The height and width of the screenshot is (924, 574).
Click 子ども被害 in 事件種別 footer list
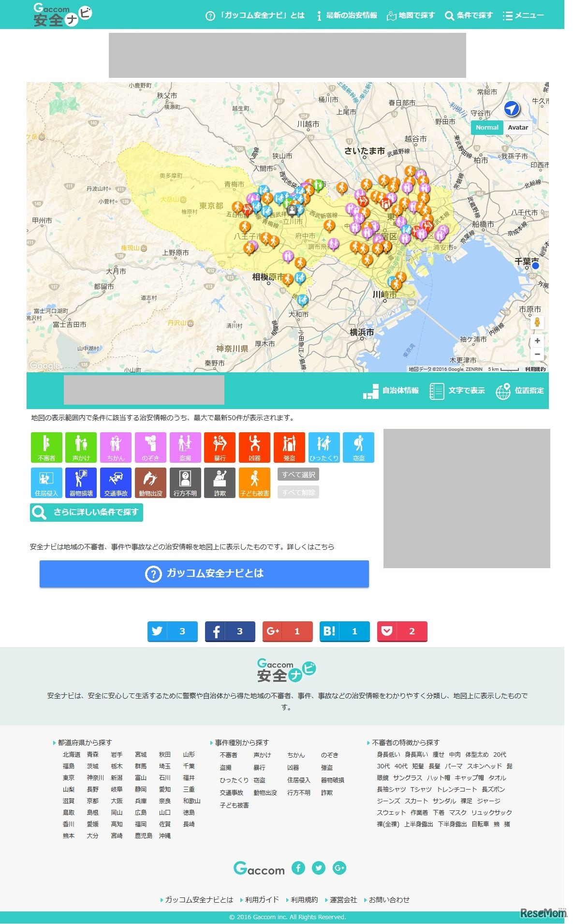235,806
